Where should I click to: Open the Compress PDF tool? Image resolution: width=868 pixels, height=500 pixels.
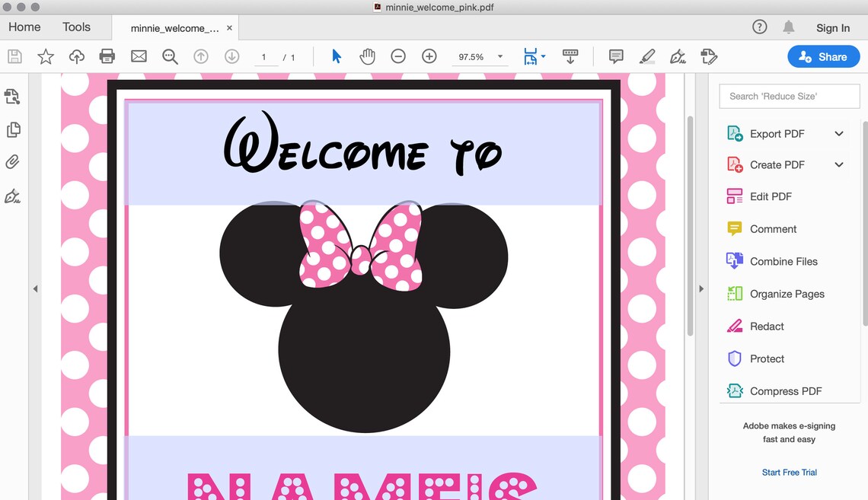785,390
